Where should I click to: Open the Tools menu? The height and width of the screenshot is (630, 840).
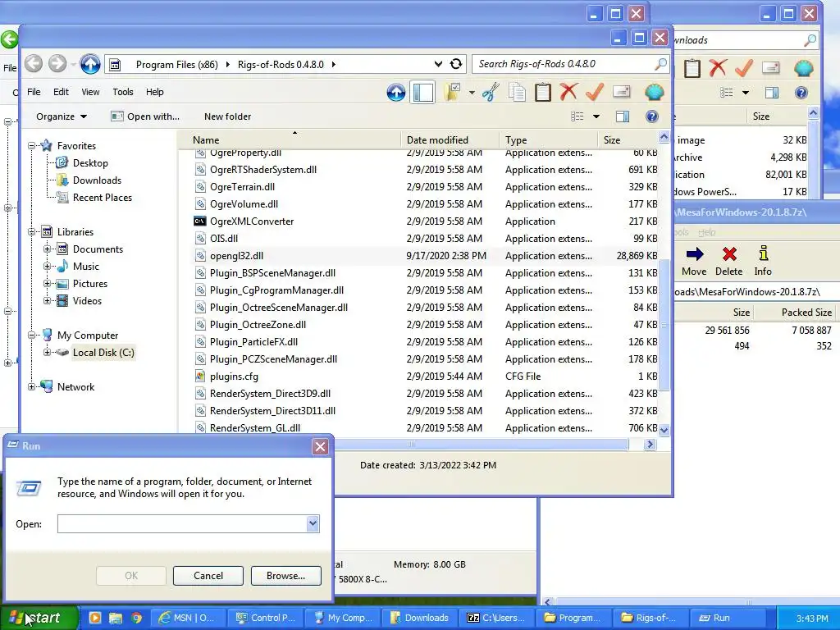pyautogui.click(x=123, y=92)
